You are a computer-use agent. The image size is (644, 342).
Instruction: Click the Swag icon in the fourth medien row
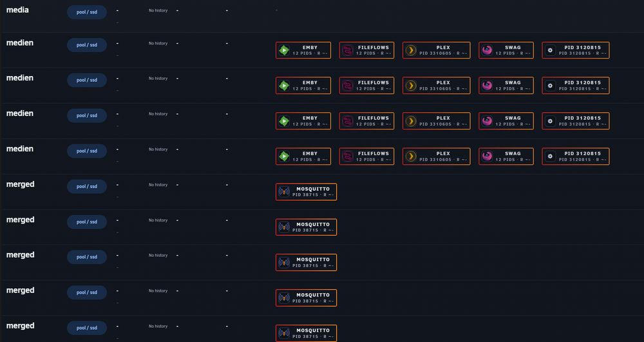(487, 157)
